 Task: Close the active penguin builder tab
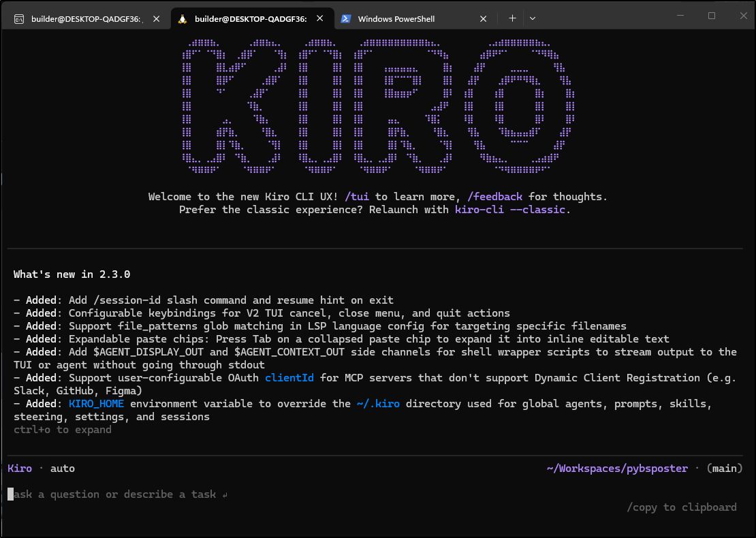point(319,18)
